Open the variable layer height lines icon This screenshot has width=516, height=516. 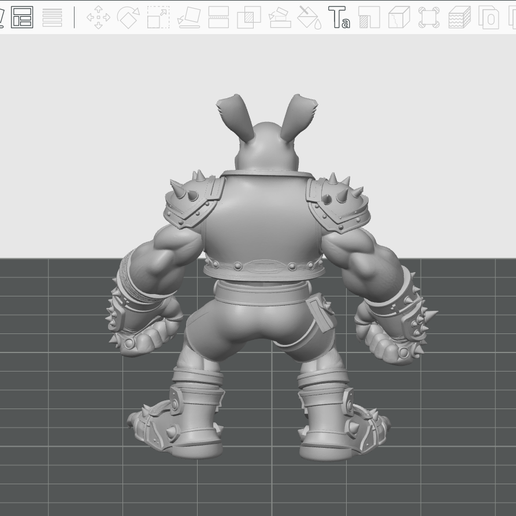[x=52, y=17]
